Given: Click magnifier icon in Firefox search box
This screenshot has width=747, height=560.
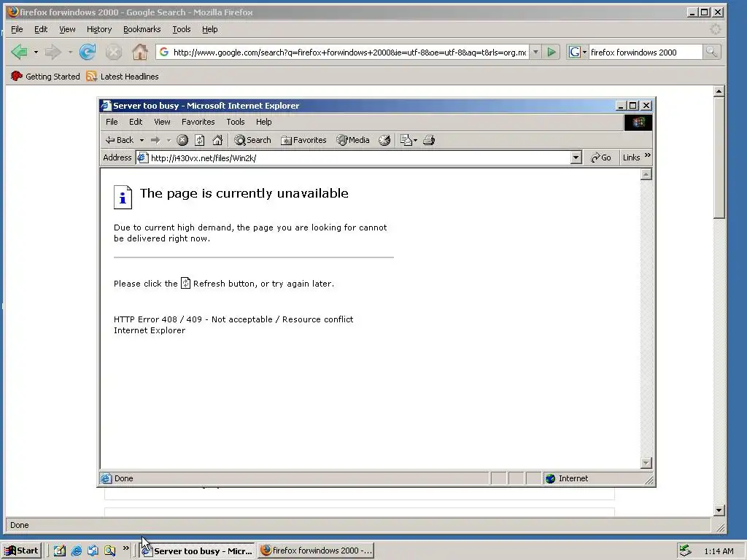Looking at the screenshot, I should coord(711,52).
